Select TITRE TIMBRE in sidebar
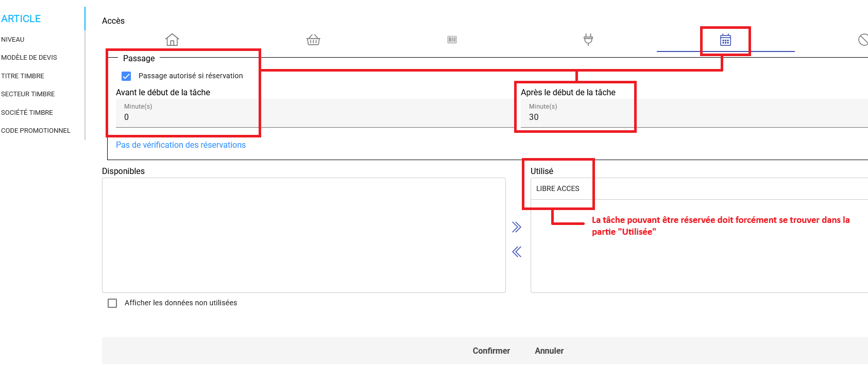 pos(23,76)
